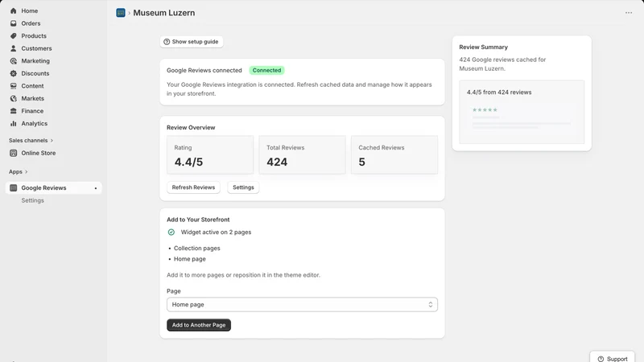This screenshot has height=362, width=644.
Task: Open the Page dropdown showing Home page
Action: (302, 305)
